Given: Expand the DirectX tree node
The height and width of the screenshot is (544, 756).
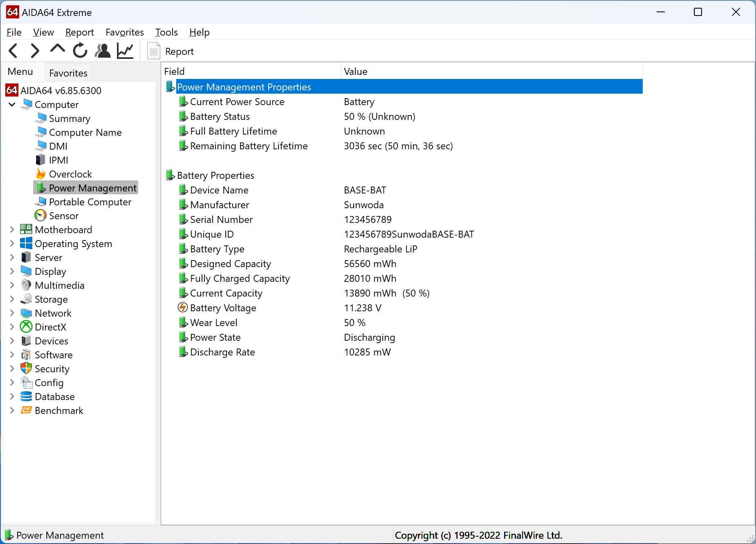Looking at the screenshot, I should click(12, 327).
